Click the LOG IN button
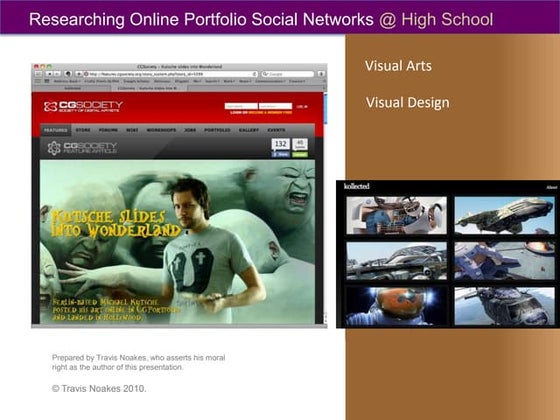560x420 pixels. pos(302,106)
